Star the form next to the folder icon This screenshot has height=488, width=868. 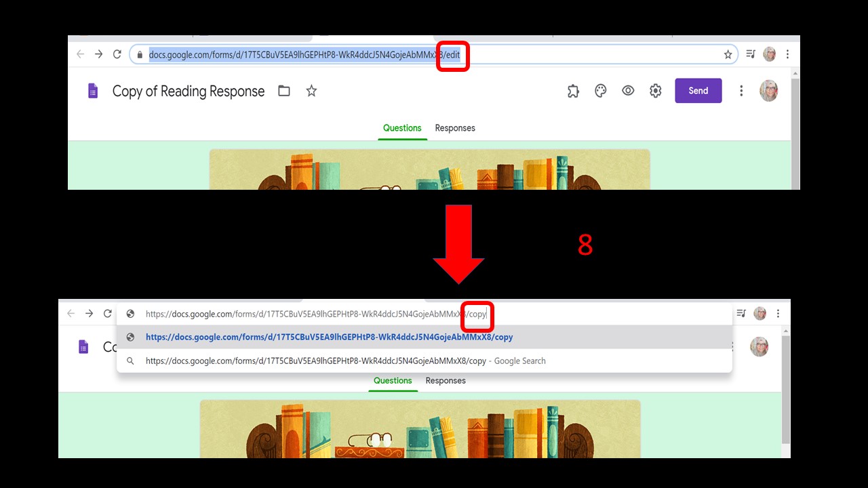pyautogui.click(x=311, y=91)
